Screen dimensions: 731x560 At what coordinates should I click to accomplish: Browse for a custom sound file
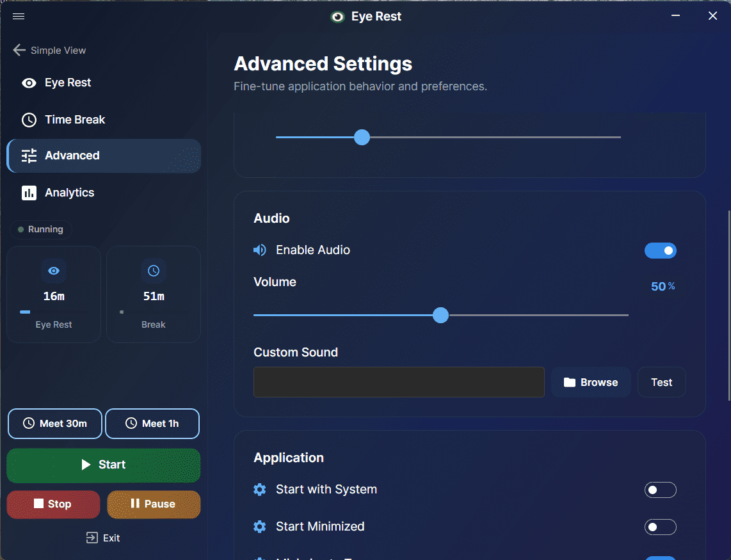pyautogui.click(x=591, y=382)
